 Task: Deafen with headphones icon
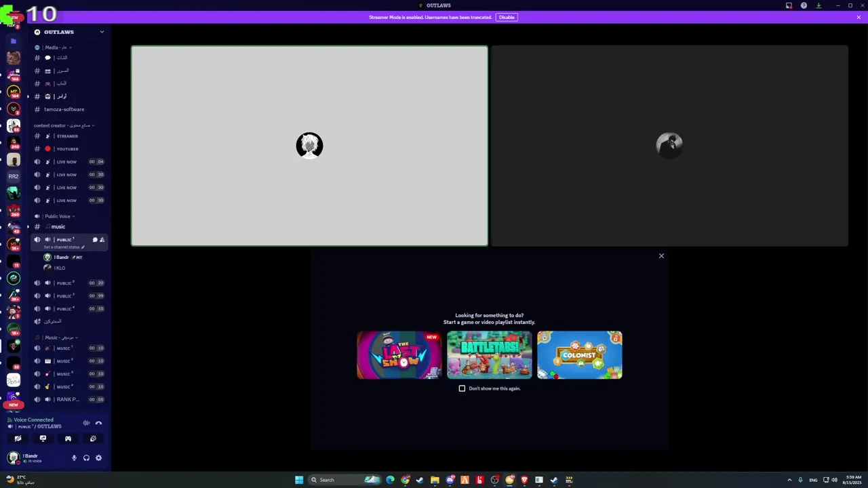tap(86, 458)
